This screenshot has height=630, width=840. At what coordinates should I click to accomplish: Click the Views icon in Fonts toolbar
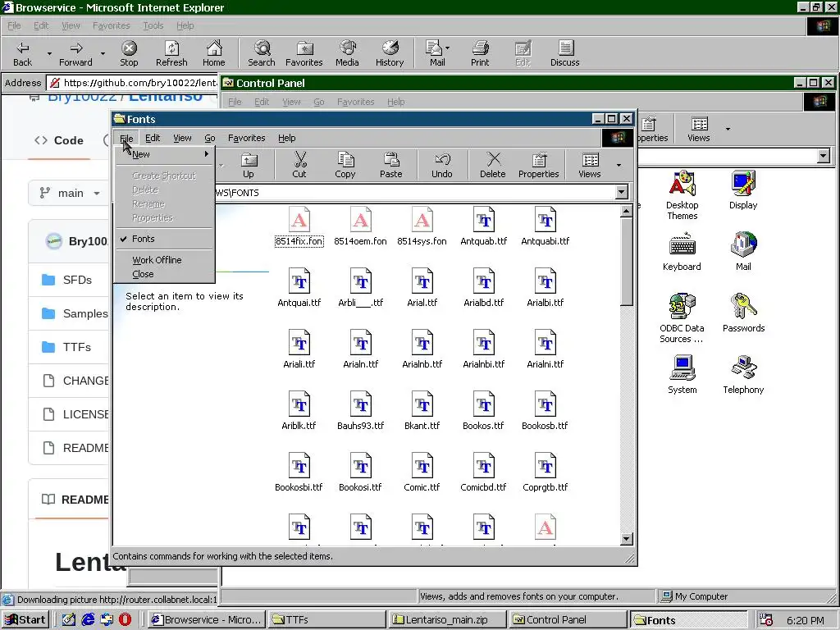(590, 165)
